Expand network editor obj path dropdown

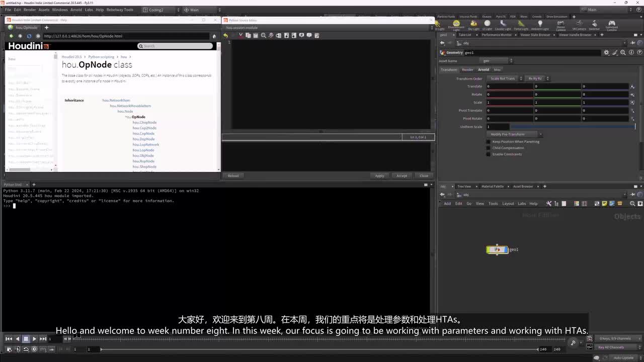pos(625,195)
